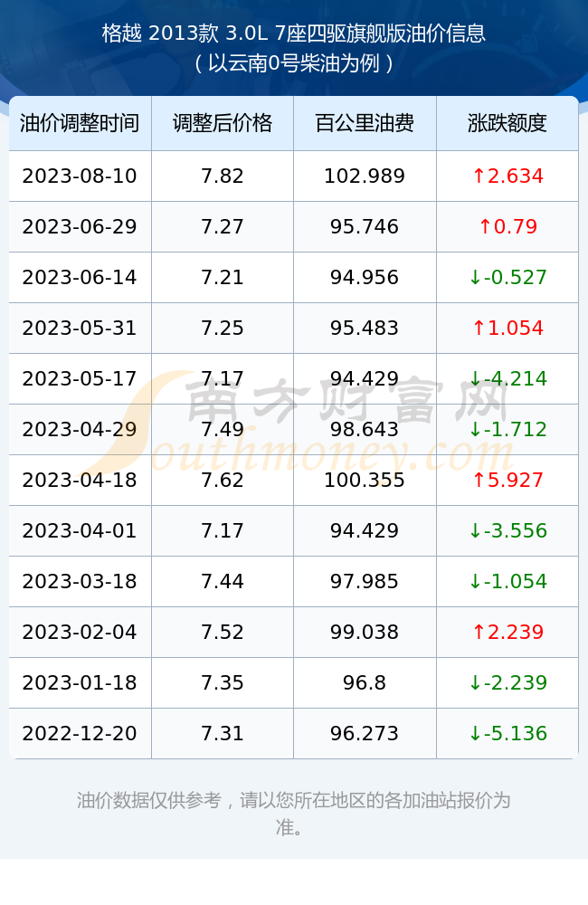Click the green down arrow beside -0.527
The image size is (588, 905).
(x=475, y=278)
